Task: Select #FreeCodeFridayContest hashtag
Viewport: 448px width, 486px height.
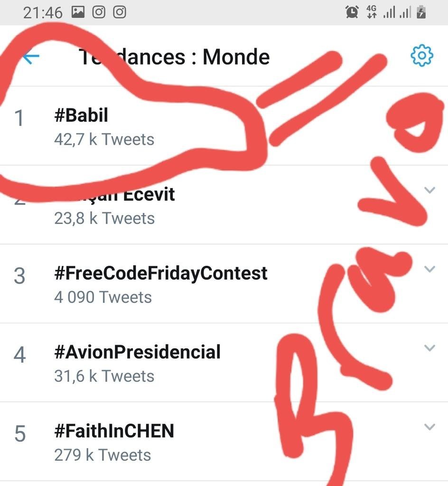Action: pyautogui.click(x=161, y=273)
